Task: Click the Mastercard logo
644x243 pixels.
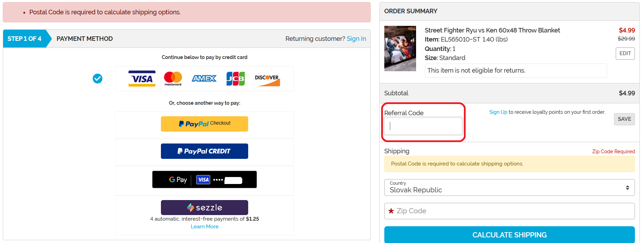Action: click(x=173, y=79)
